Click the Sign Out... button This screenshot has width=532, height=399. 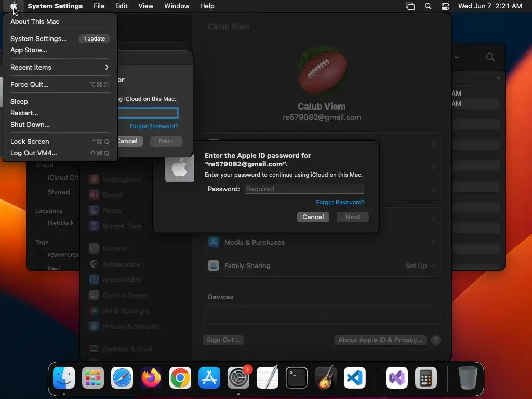pyautogui.click(x=223, y=340)
